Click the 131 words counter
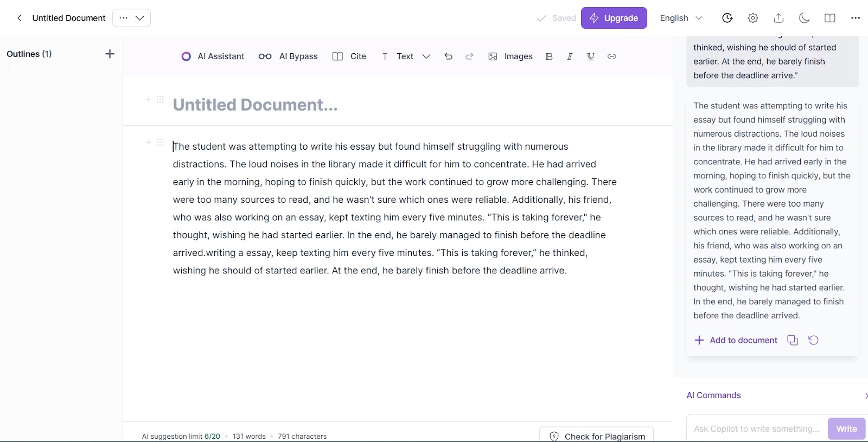Screen dimensions: 868x442 coord(249,436)
